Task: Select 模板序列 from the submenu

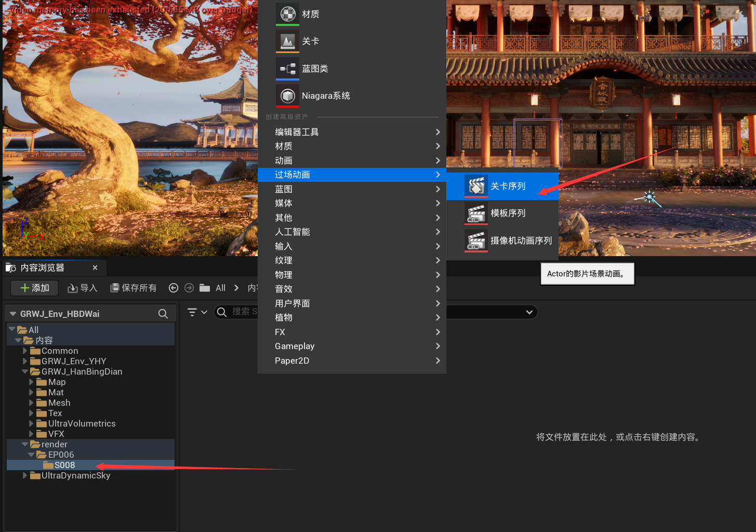Action: click(x=509, y=213)
